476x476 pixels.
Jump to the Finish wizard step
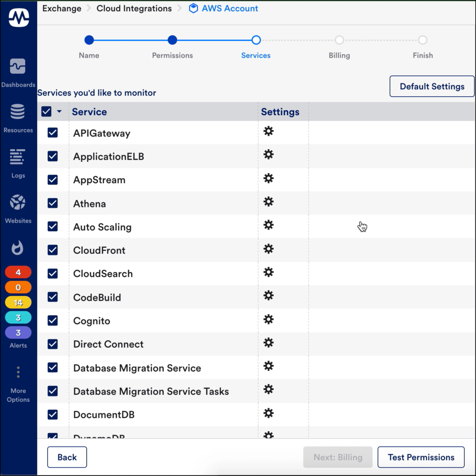click(x=423, y=40)
